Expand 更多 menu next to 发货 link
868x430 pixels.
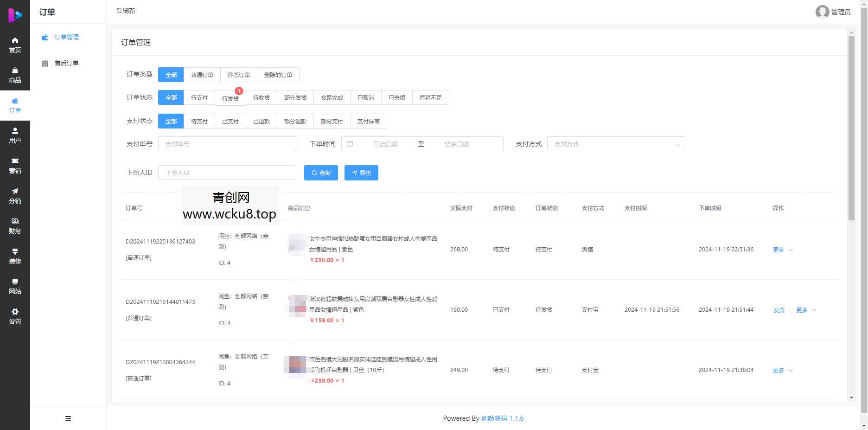pyautogui.click(x=802, y=310)
